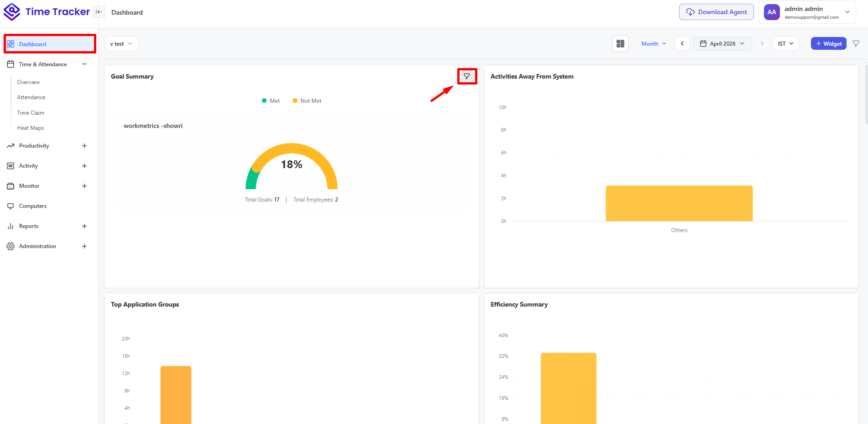This screenshot has width=868, height=424.
Task: Click the Administration gear icon
Action: click(10, 246)
